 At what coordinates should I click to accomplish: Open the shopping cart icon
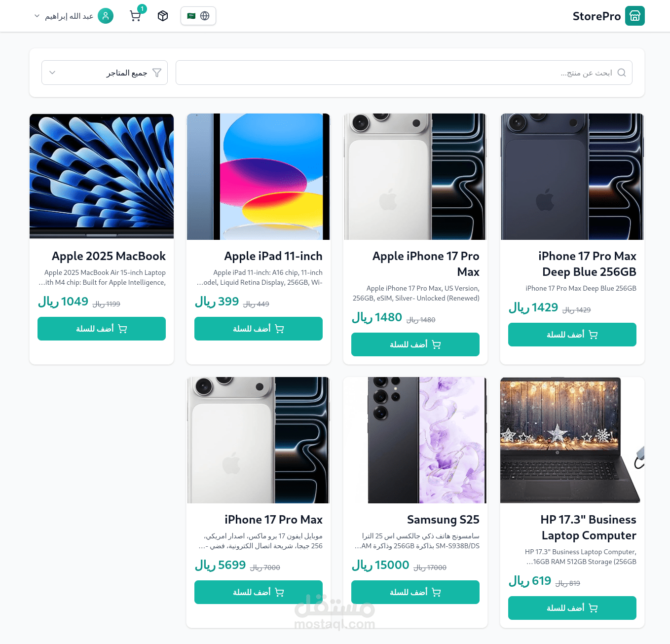pos(135,16)
